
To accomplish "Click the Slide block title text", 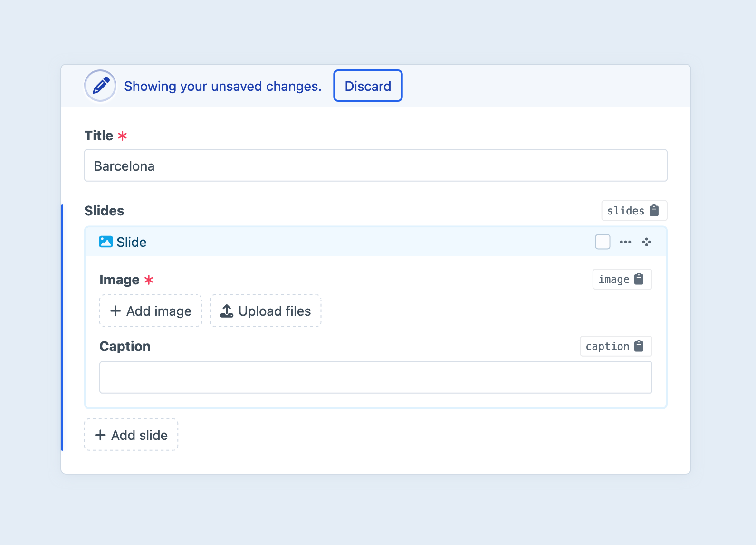I will [x=132, y=242].
